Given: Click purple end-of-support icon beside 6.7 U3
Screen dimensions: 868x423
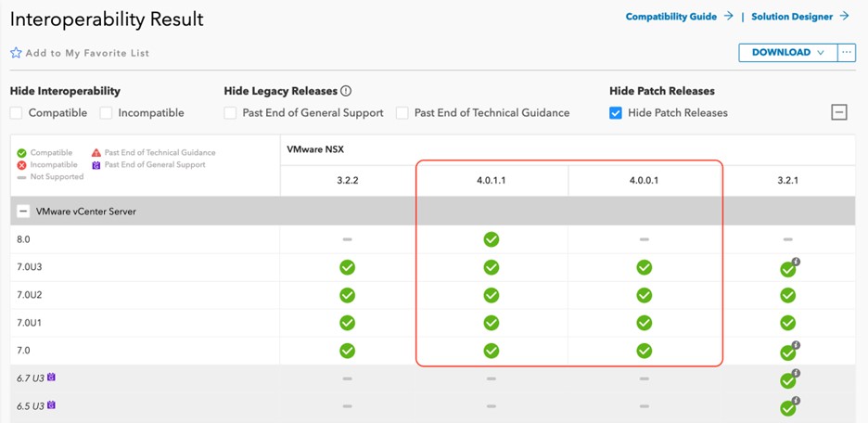Looking at the screenshot, I should [51, 378].
